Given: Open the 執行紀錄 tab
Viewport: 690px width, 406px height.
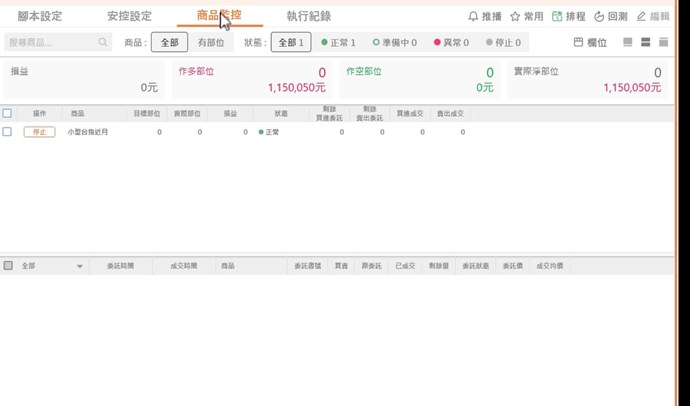Looking at the screenshot, I should [308, 17].
